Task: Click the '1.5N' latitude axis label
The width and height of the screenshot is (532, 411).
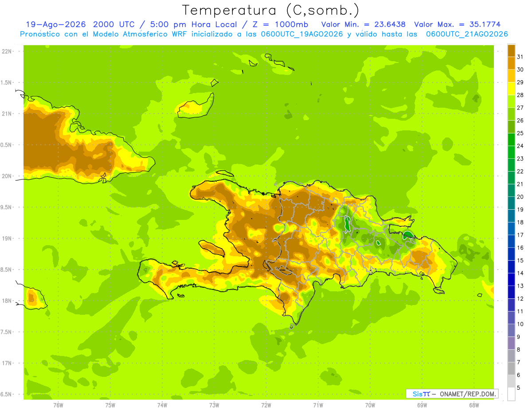Action: [7, 82]
